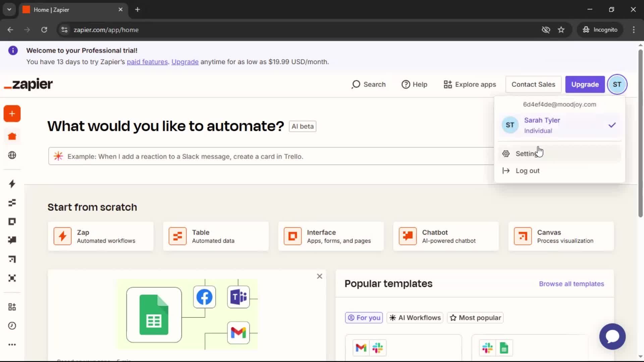Click the account email 6d4ef4de@moodjoy.com
The width and height of the screenshot is (644, 362).
pyautogui.click(x=559, y=105)
